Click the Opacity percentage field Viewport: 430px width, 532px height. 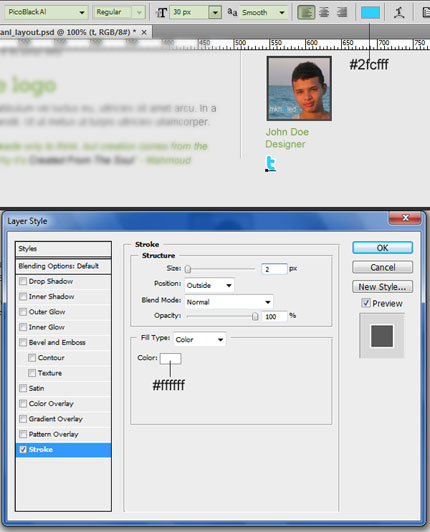(274, 317)
